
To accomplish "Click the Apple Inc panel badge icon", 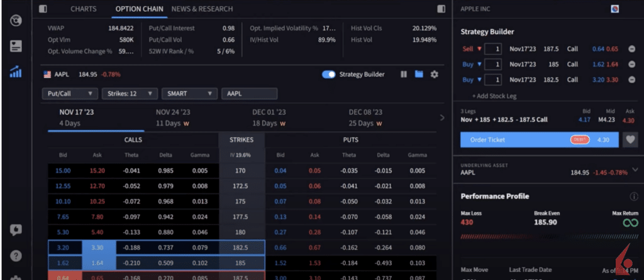I will point(614,9).
